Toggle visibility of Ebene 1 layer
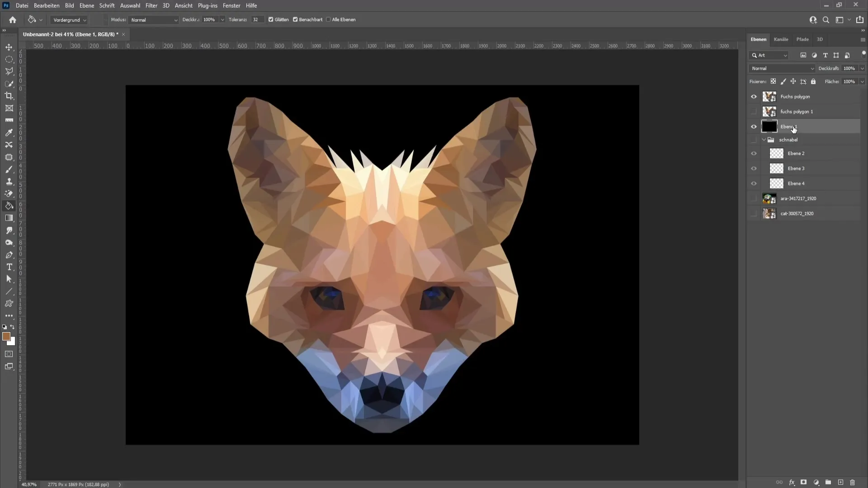 (x=754, y=126)
